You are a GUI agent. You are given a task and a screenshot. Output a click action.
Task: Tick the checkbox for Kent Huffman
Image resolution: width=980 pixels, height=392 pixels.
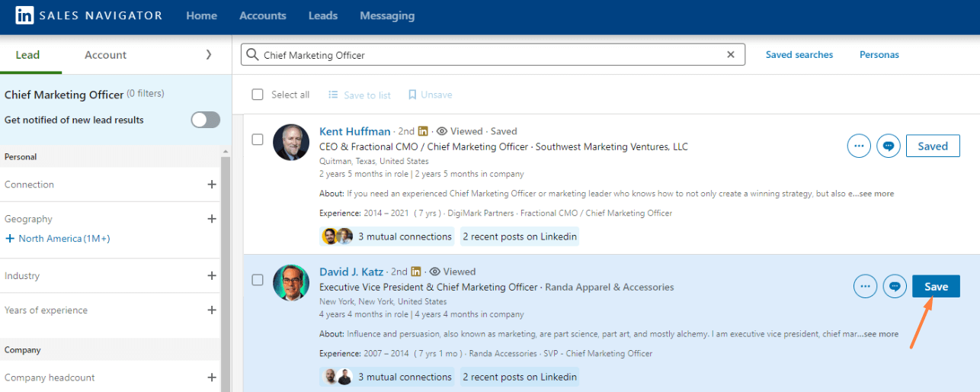point(258,140)
